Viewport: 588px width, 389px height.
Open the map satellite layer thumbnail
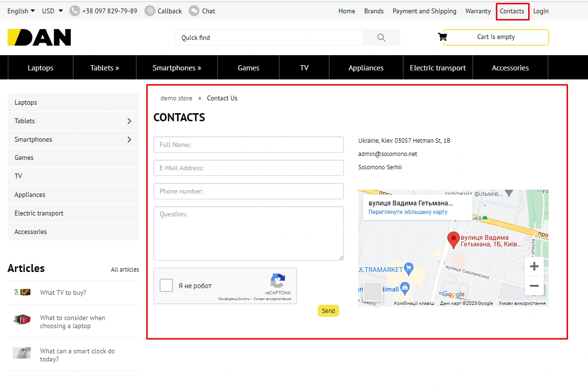pyautogui.click(x=372, y=292)
